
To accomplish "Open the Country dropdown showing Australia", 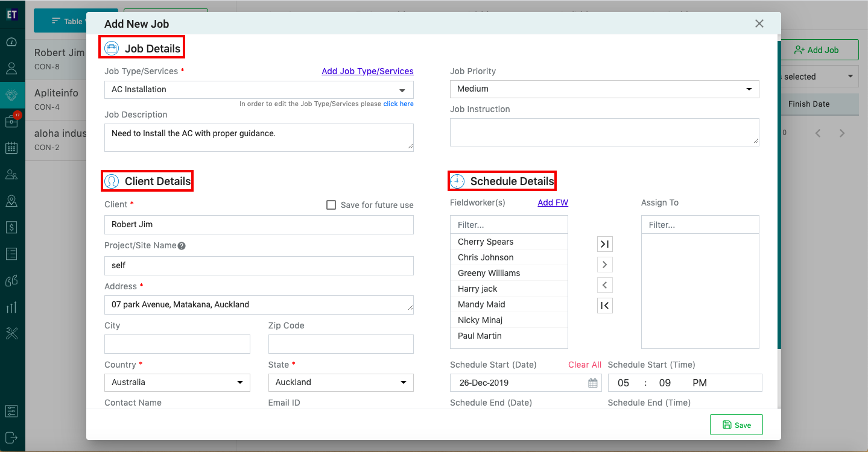I will coord(177,382).
